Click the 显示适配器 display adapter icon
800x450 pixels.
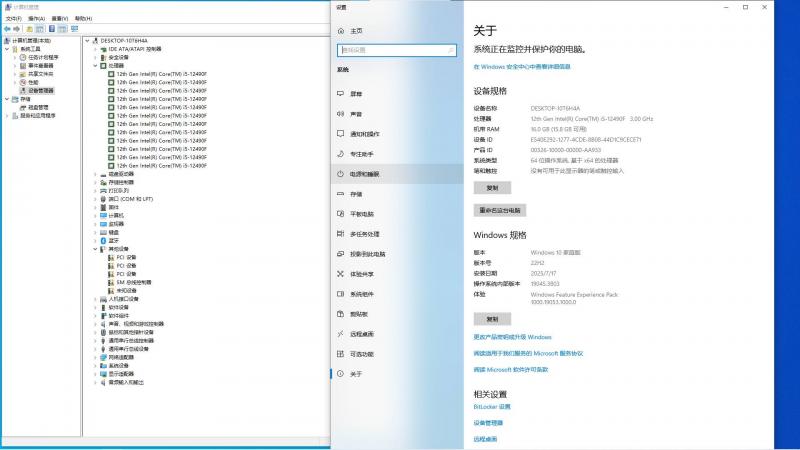point(104,374)
